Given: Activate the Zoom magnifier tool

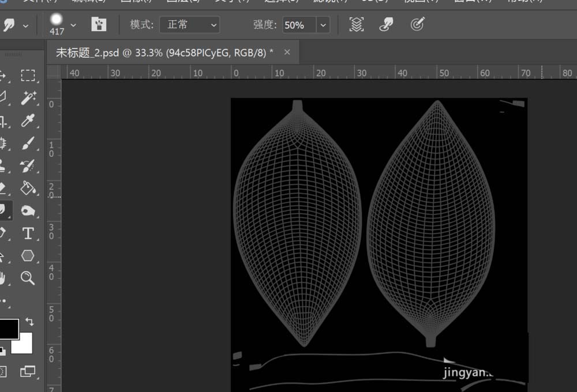Looking at the screenshot, I should (x=27, y=278).
